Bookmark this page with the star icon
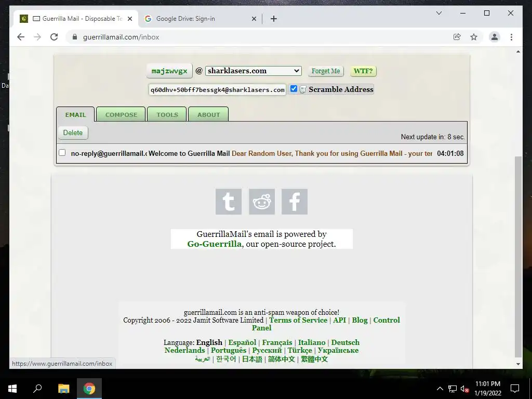Screen dimensions: 532x399 click(474, 37)
